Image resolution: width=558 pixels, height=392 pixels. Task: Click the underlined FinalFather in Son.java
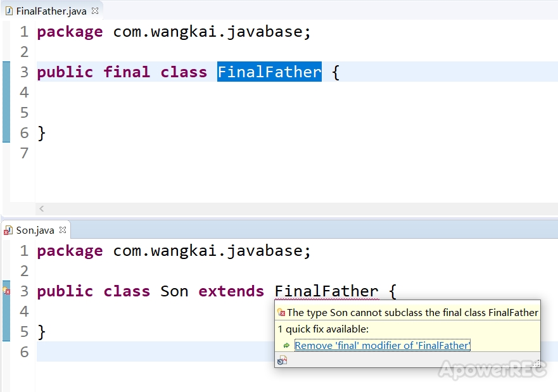point(326,291)
